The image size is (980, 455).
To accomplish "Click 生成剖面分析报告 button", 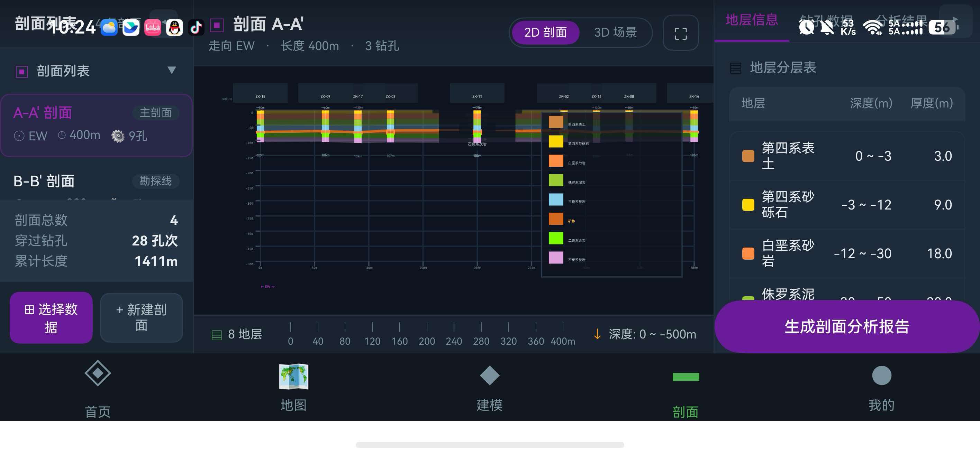I will [x=847, y=326].
